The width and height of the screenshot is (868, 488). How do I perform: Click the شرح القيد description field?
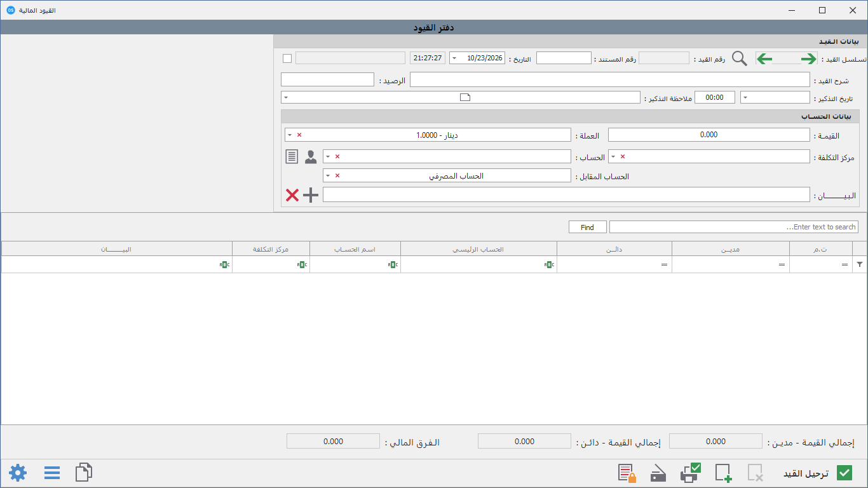pyautogui.click(x=610, y=79)
